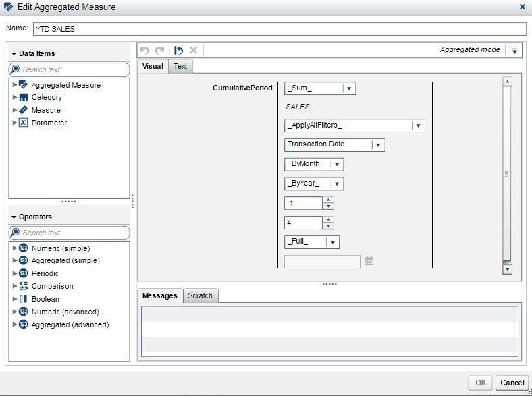Image resolution: width=532 pixels, height=396 pixels.
Task: Decrease the 4 stepper value
Action: [x=328, y=226]
